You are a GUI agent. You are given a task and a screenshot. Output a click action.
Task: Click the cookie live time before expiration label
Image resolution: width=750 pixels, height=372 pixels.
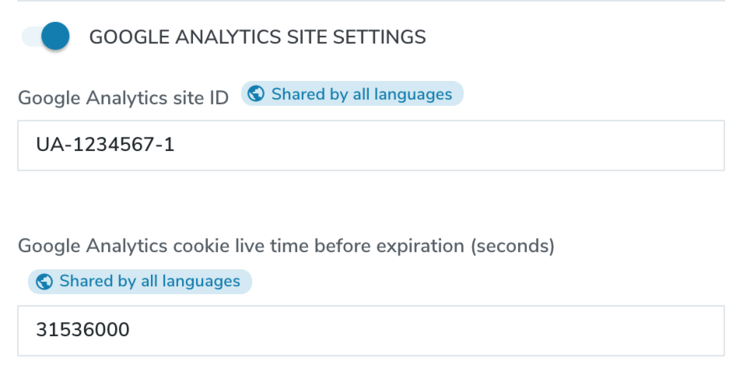(286, 246)
